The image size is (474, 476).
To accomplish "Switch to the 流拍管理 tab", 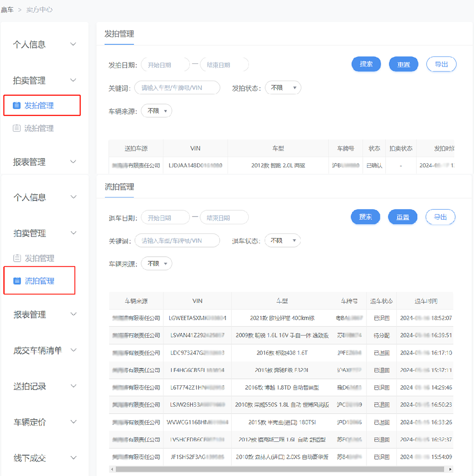I will [x=119, y=187].
